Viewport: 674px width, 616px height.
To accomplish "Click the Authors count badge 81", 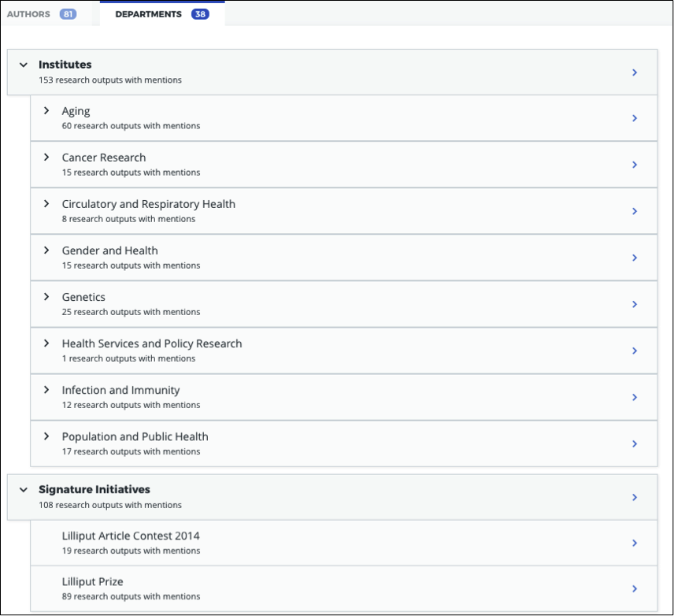I will coord(68,14).
